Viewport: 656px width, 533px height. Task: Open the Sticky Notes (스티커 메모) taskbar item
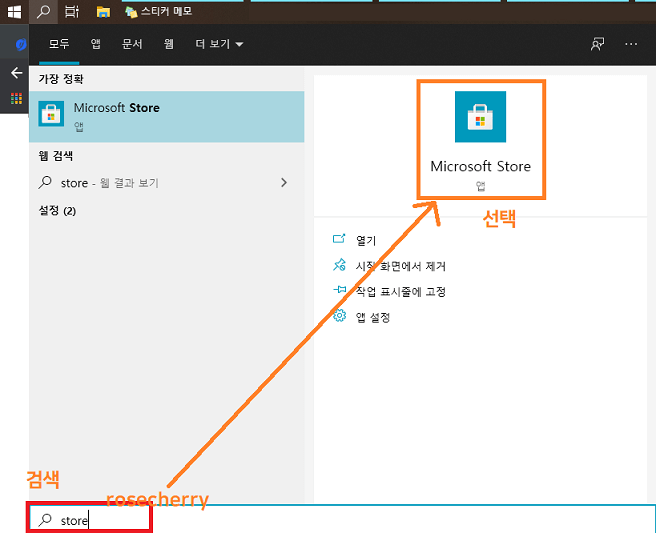click(159, 12)
